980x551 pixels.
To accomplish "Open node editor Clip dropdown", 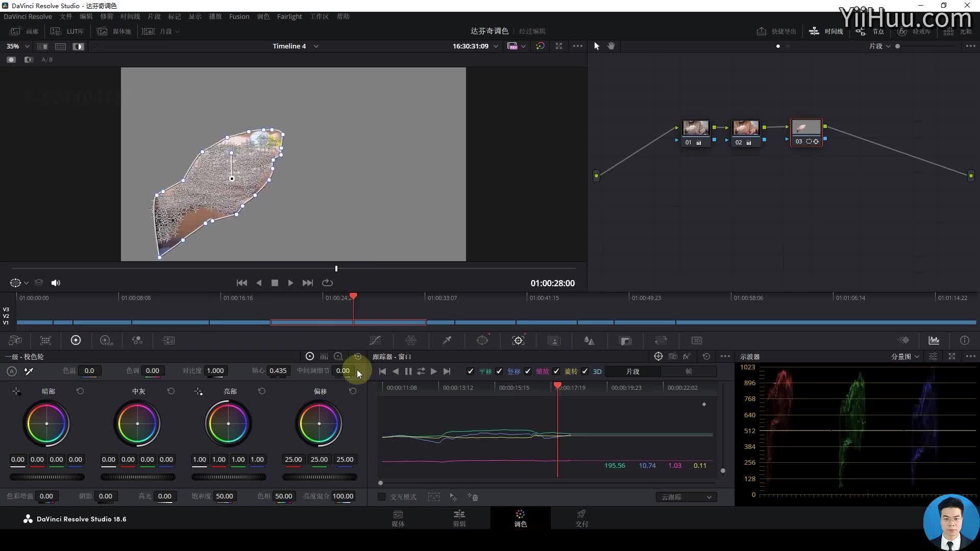I will pos(880,46).
